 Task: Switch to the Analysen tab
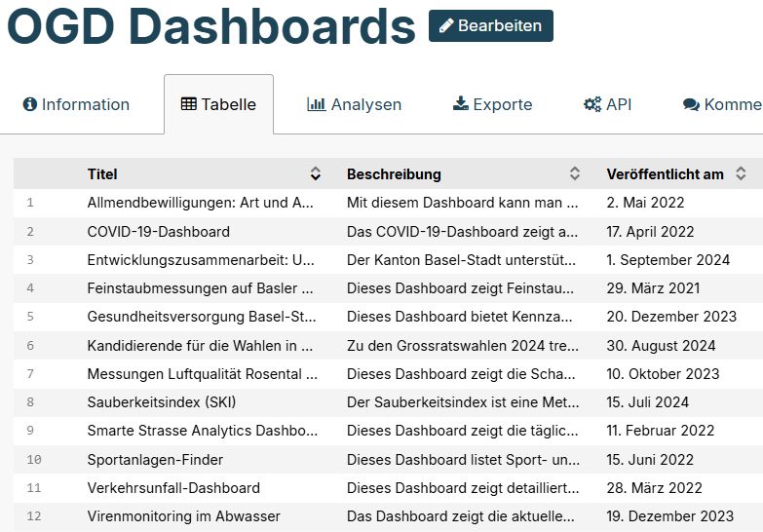355,104
